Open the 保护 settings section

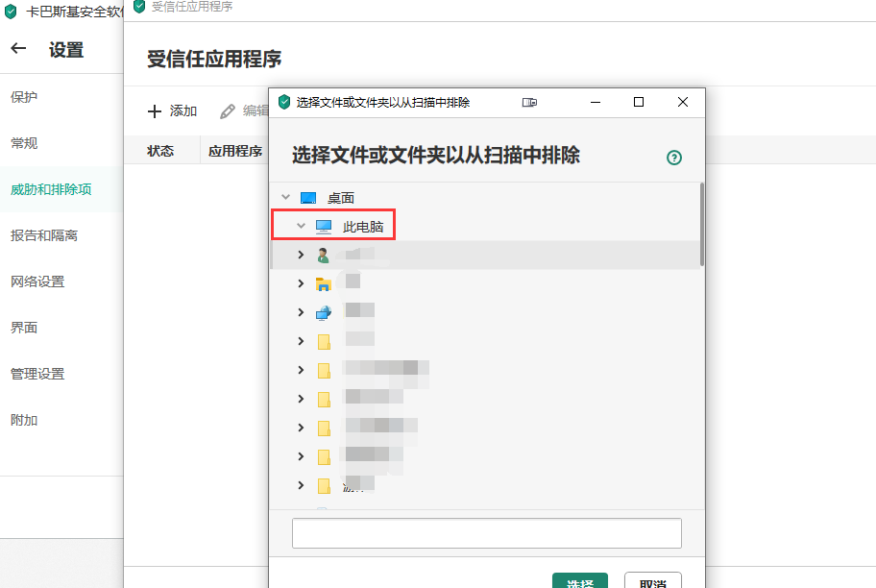24,97
